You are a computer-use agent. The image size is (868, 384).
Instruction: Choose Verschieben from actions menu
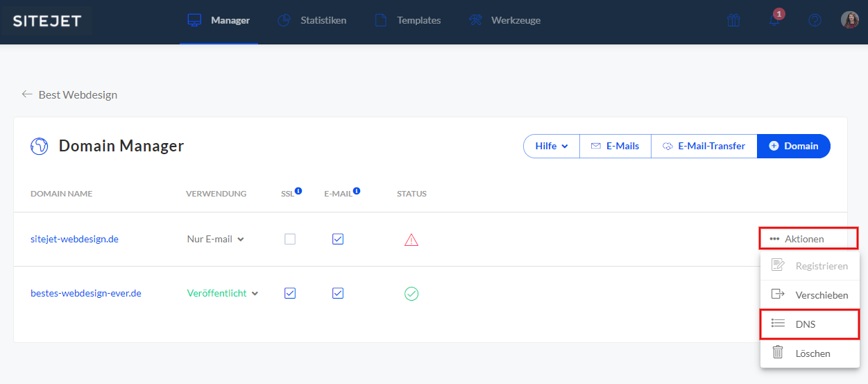tap(810, 295)
